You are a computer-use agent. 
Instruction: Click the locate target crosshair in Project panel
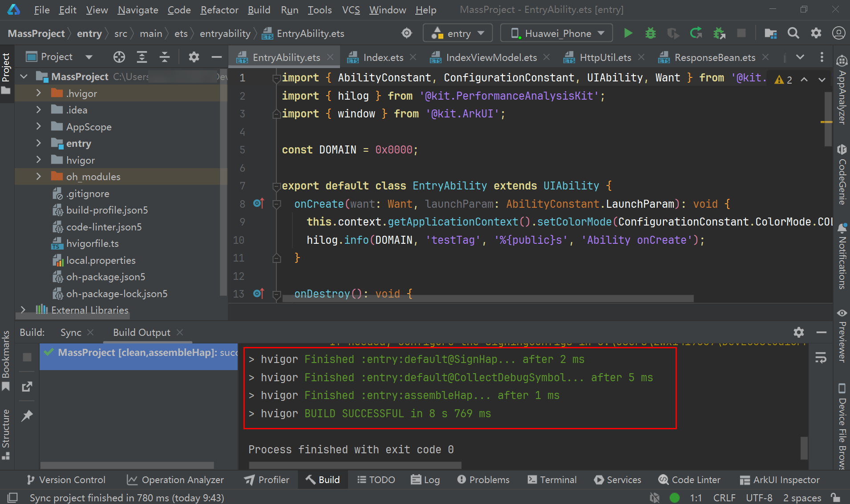119,57
